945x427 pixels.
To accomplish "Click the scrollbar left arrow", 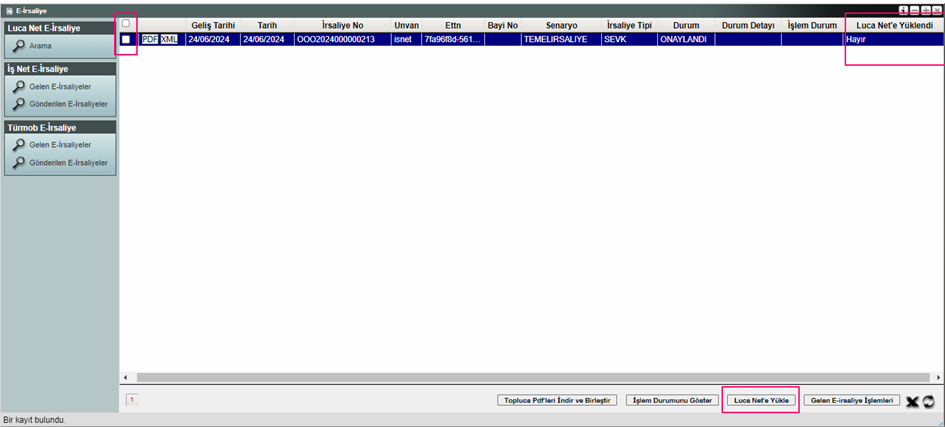I will coord(125,377).
